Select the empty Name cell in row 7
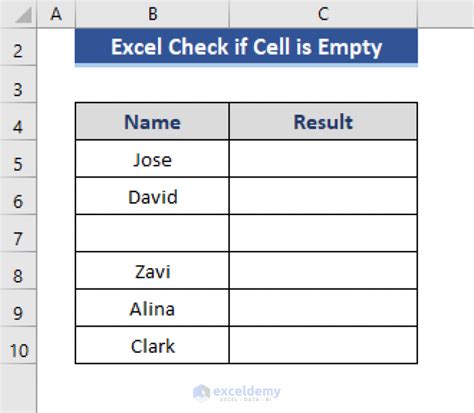Screen dimensions: 474x413 152,233
